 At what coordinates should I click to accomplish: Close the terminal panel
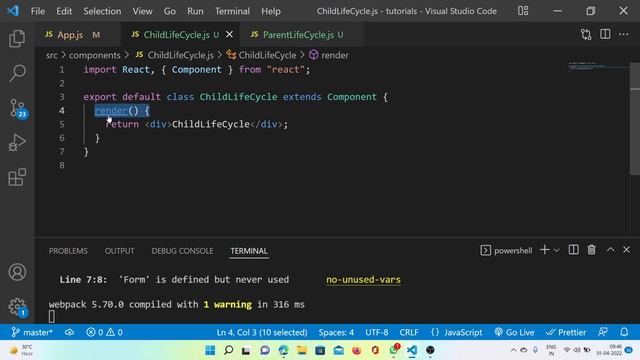coord(627,250)
